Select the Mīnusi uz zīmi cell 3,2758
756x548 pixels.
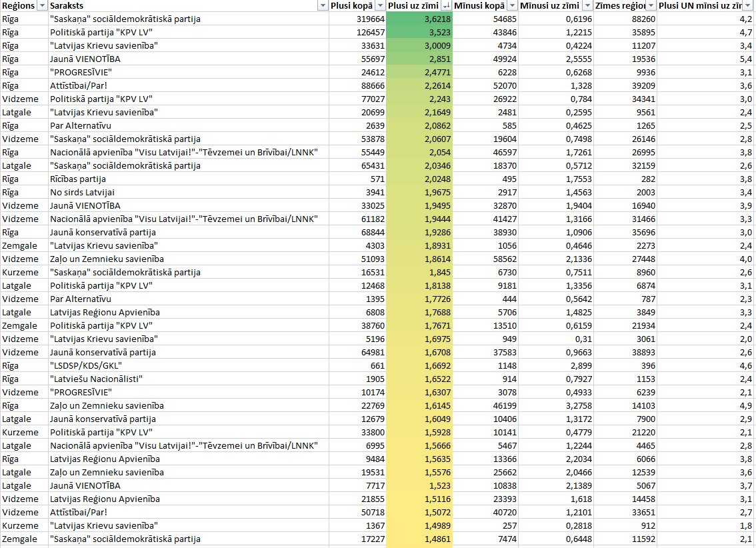(556, 406)
